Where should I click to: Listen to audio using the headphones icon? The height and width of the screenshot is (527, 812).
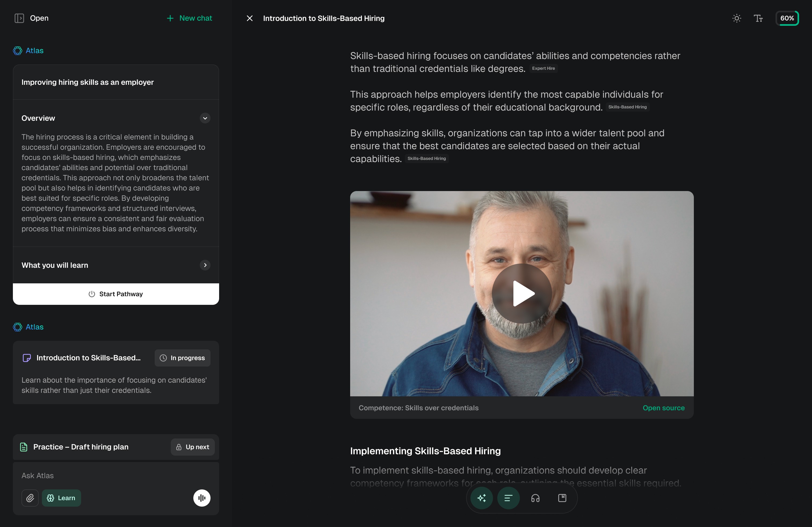tap(535, 498)
